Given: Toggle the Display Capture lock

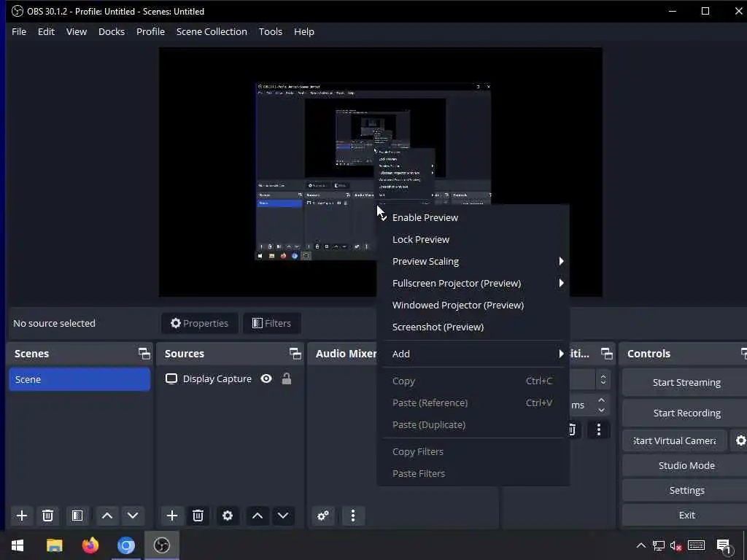Looking at the screenshot, I should tap(286, 379).
